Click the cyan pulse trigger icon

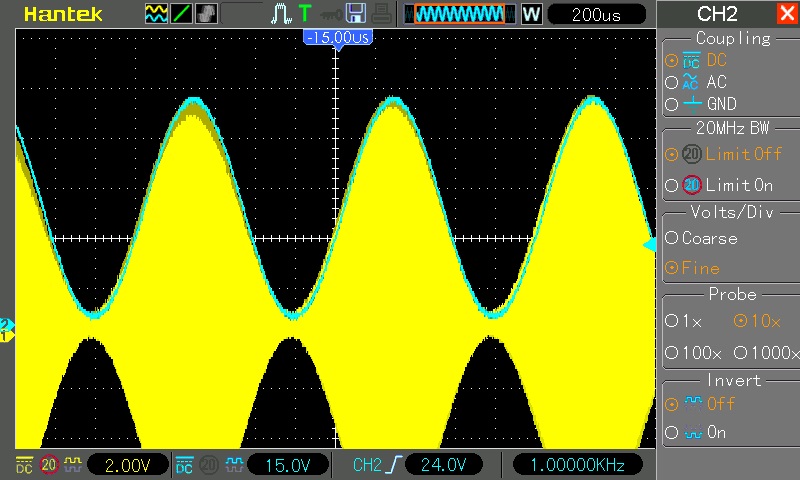coord(281,14)
